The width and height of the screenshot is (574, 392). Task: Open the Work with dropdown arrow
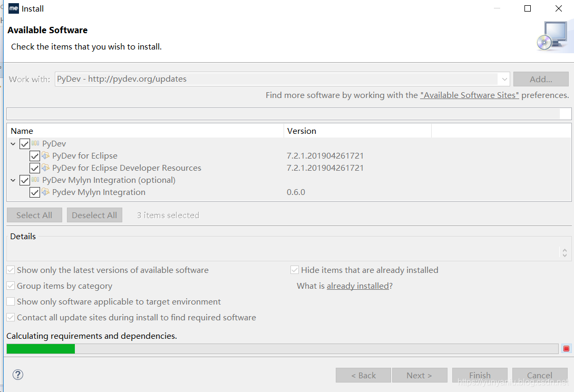pos(504,79)
